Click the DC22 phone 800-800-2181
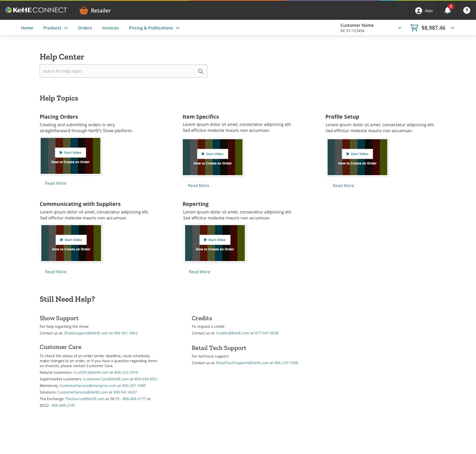The width and height of the screenshot is (476, 454). pos(64,405)
